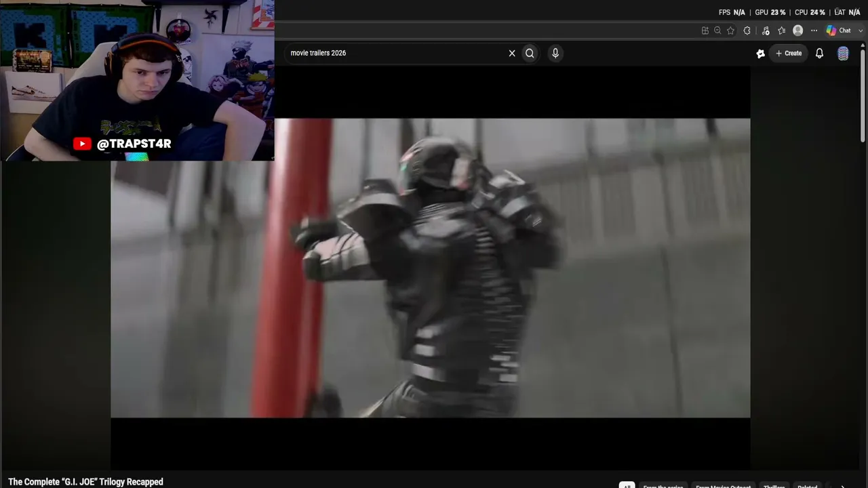Viewport: 868px width, 488px height.
Task: Add this page to favorites
Action: point(730,30)
